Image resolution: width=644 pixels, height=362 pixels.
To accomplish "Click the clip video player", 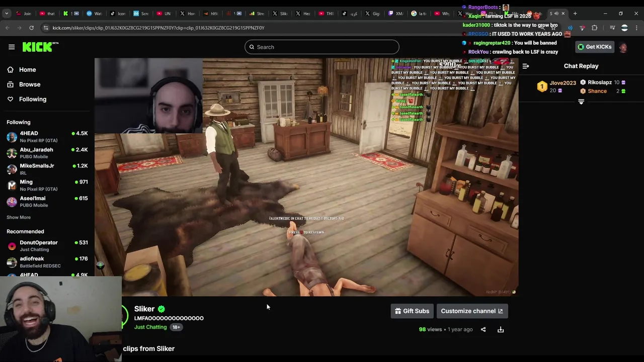I will pos(306,177).
